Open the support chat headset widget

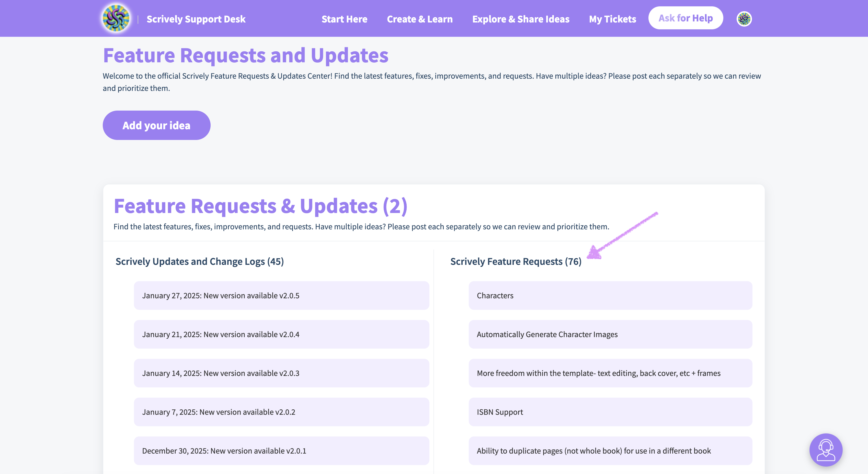click(826, 450)
